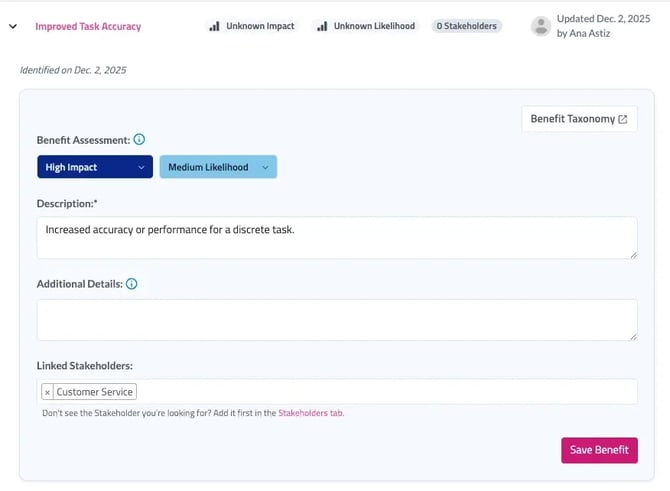Click the Benefit Assessment info icon

(139, 139)
